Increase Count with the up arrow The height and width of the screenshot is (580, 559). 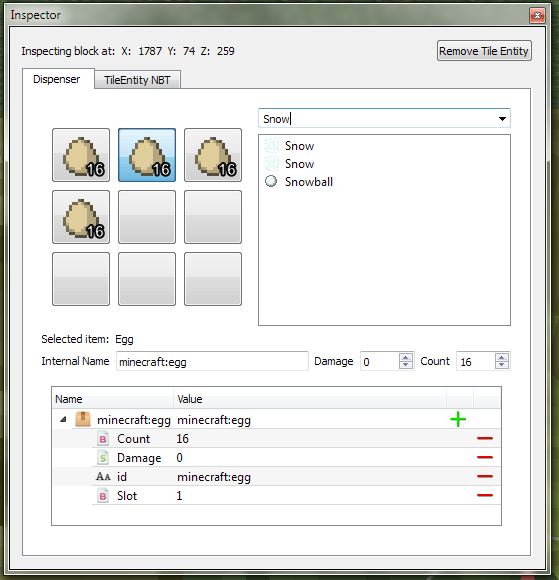[502, 357]
